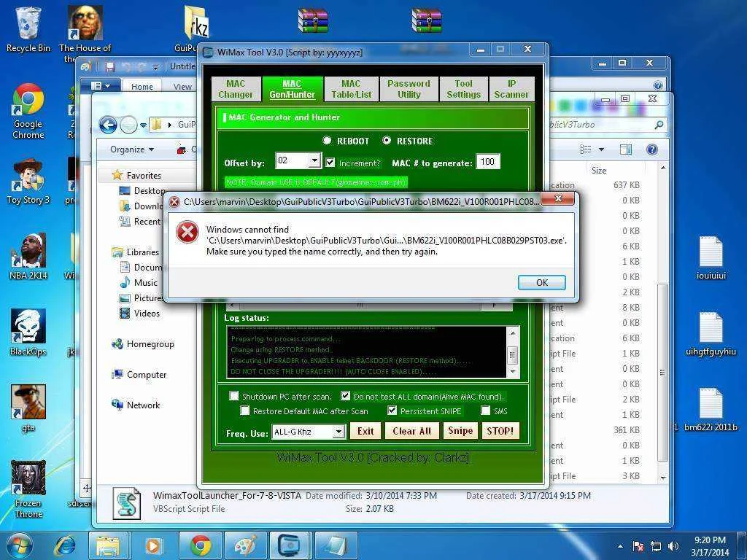747x560 pixels.
Task: Open the iouiuiui text file on the desktop
Action: click(x=711, y=257)
